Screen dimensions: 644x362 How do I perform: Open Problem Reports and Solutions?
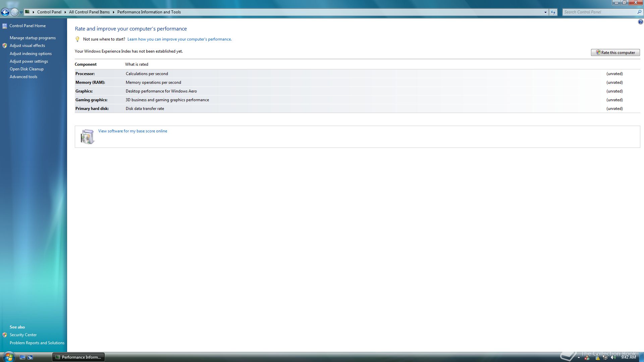[x=37, y=343]
